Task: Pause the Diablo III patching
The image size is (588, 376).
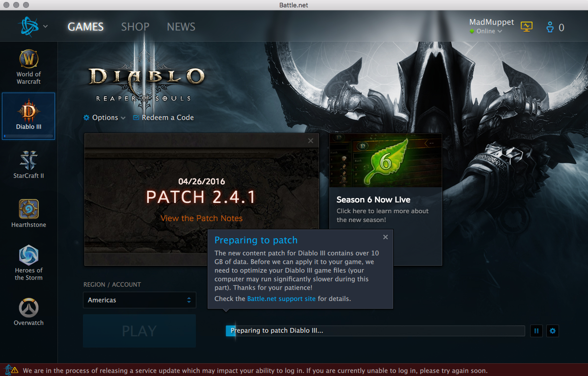Action: point(536,331)
